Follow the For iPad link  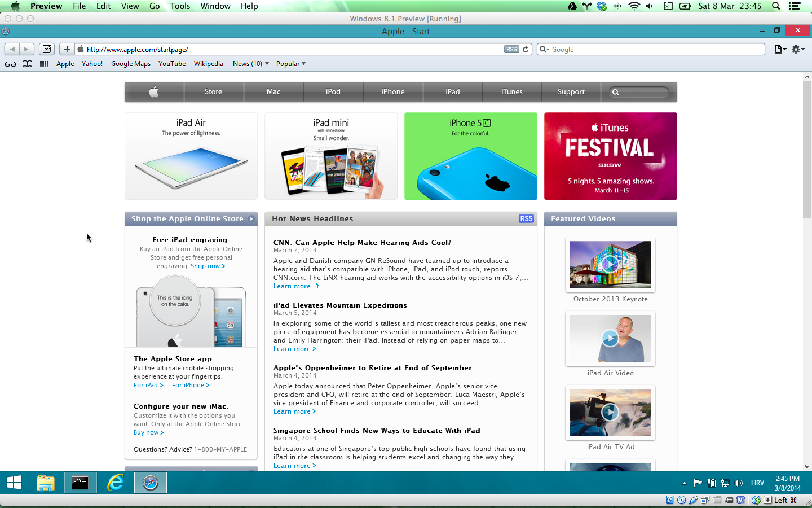coord(148,385)
